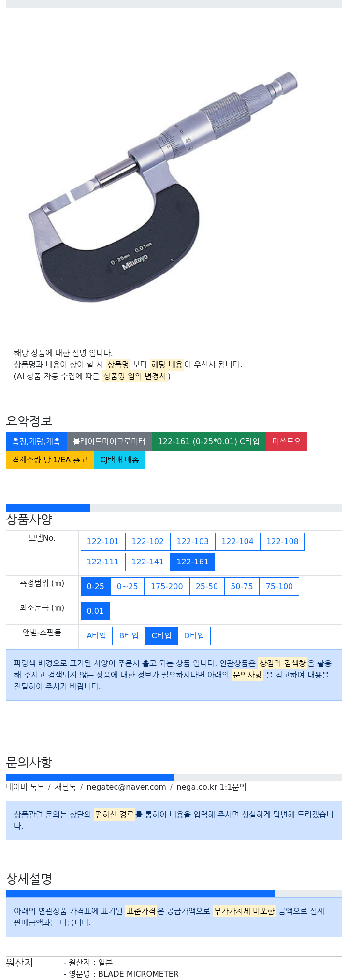Switch to model 122-141

[148, 562]
